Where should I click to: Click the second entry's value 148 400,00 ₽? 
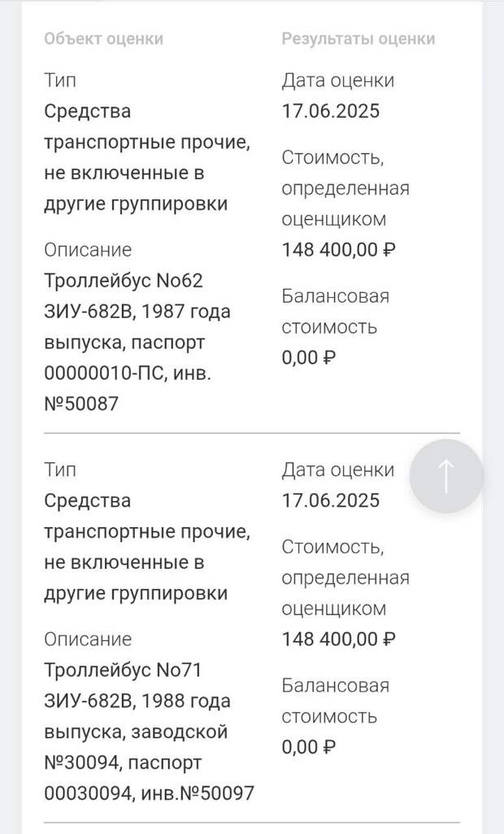click(339, 640)
